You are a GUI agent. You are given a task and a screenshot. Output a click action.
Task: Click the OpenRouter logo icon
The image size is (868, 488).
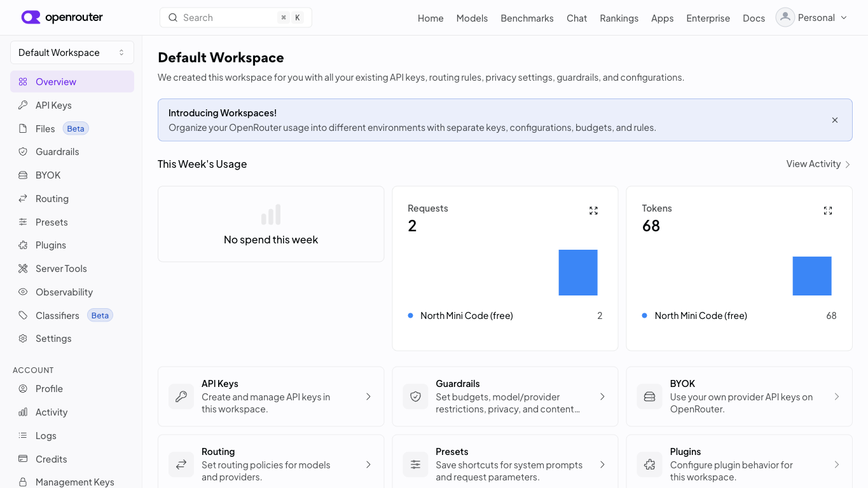tap(31, 17)
